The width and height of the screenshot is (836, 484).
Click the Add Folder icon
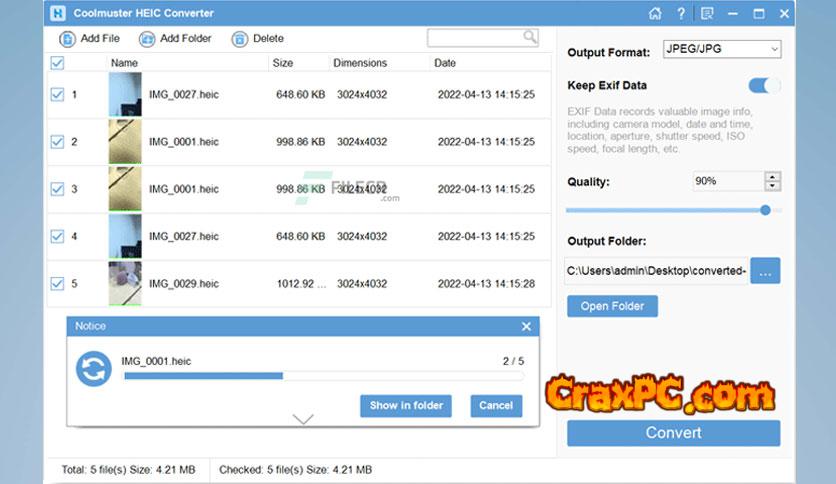(x=147, y=39)
